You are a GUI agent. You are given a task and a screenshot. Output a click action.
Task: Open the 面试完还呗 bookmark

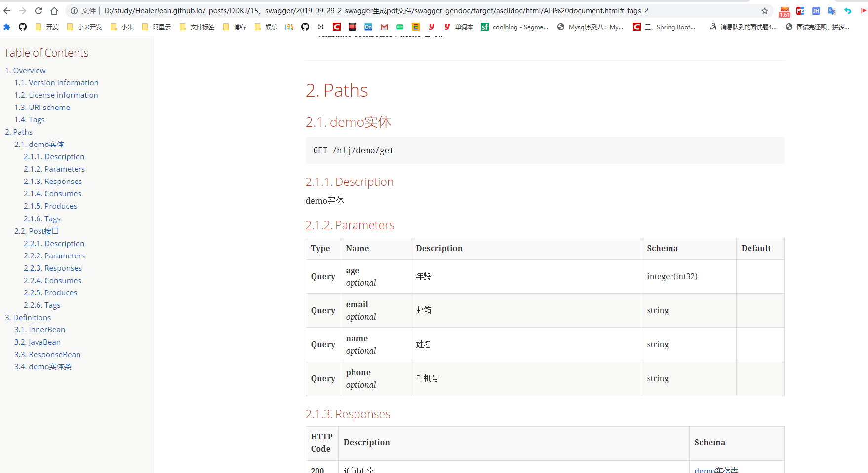point(818,27)
